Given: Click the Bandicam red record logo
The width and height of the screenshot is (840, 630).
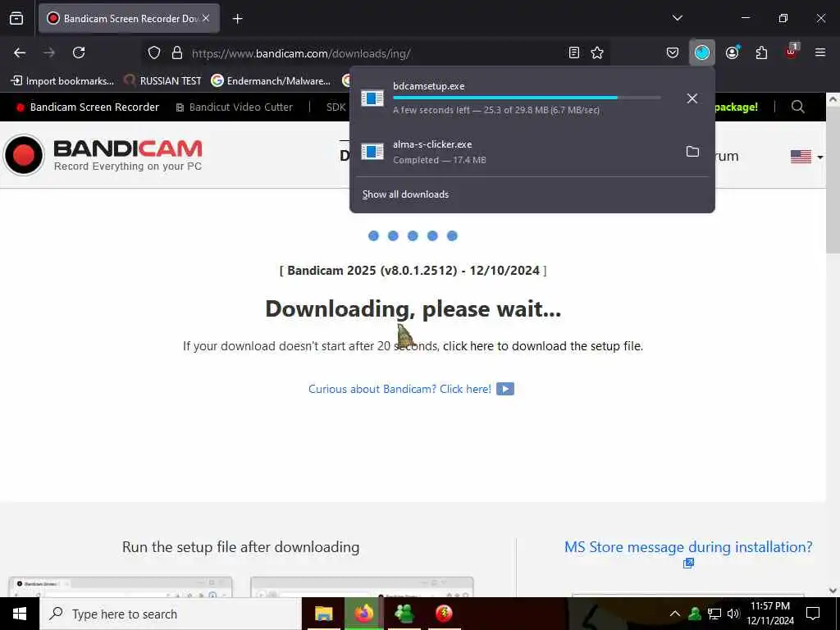Looking at the screenshot, I should [24, 155].
